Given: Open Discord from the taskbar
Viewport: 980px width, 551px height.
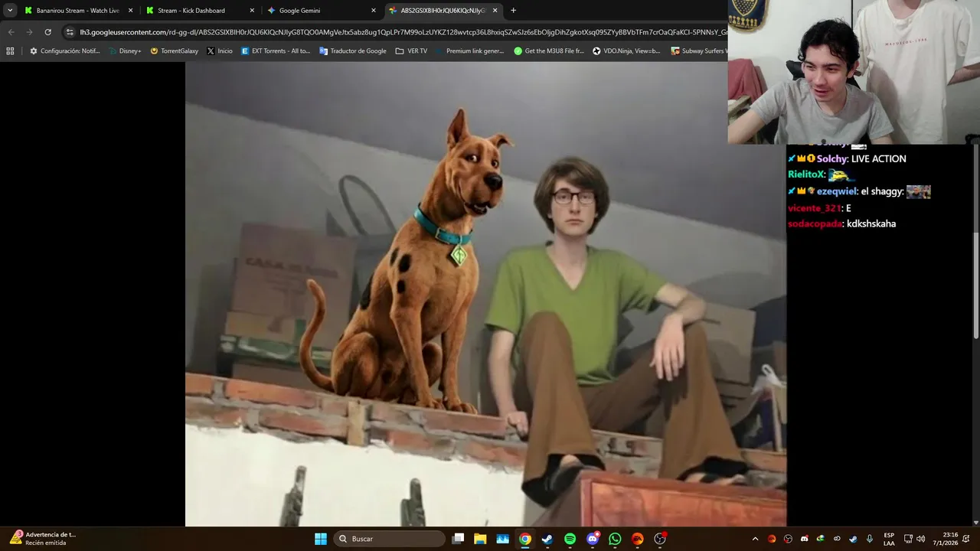Looking at the screenshot, I should [593, 539].
